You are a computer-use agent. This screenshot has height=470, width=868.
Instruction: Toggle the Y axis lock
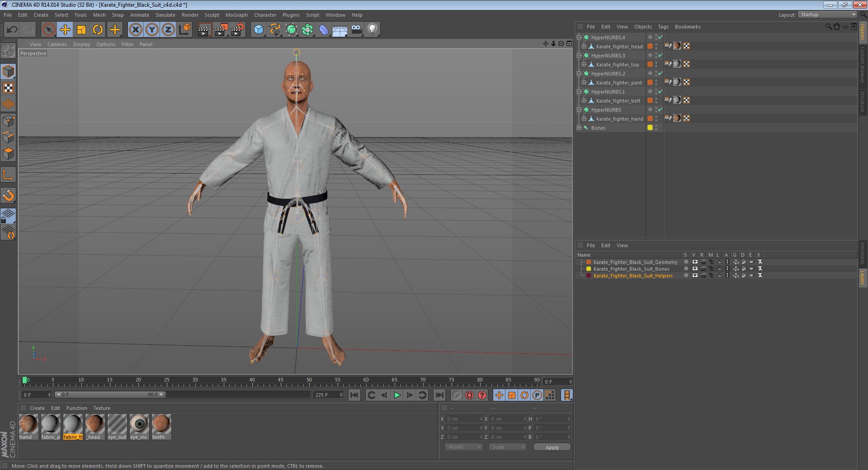[x=152, y=30]
